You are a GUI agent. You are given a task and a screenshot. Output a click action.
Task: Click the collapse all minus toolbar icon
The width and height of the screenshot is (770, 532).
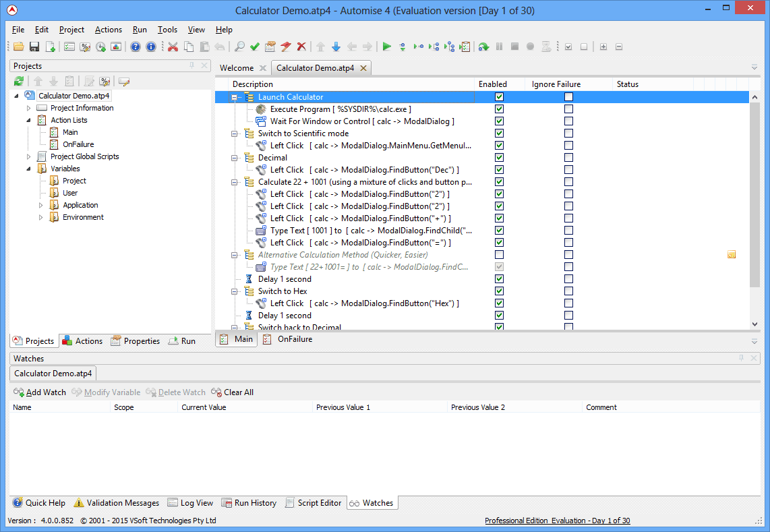point(619,47)
